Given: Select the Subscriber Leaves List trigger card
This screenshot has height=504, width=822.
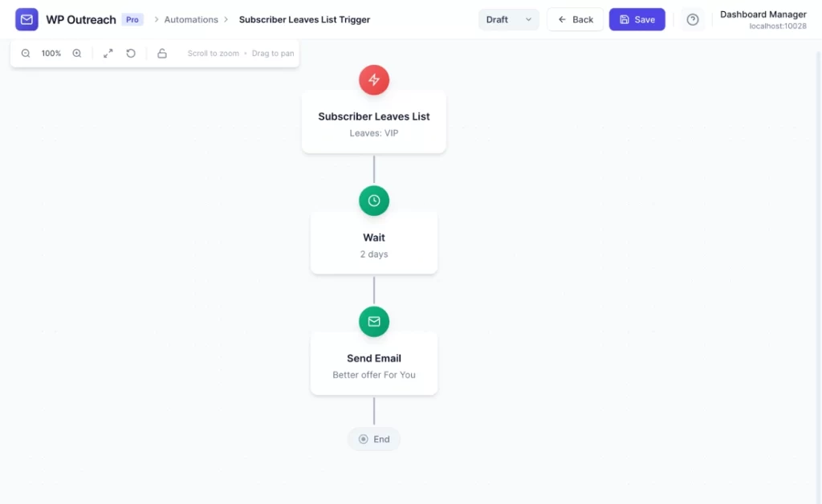Looking at the screenshot, I should (374, 124).
